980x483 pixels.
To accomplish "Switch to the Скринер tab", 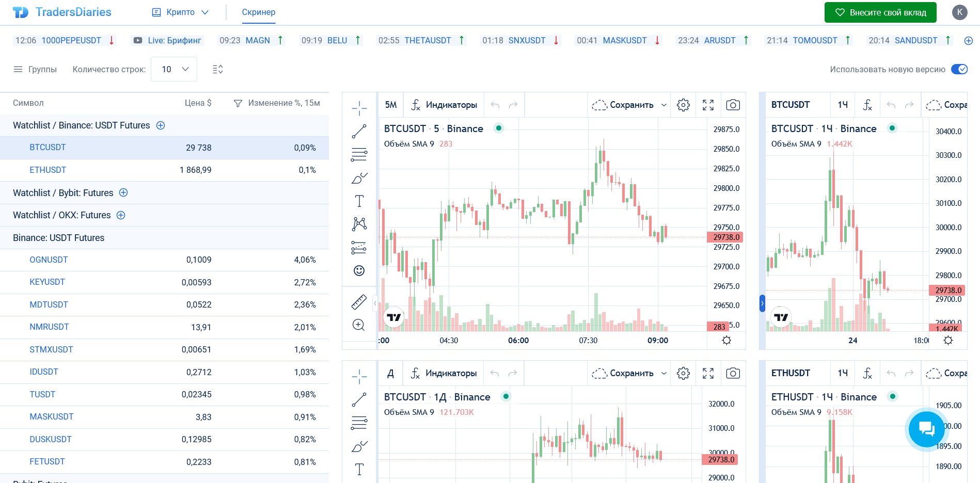I will click(259, 12).
